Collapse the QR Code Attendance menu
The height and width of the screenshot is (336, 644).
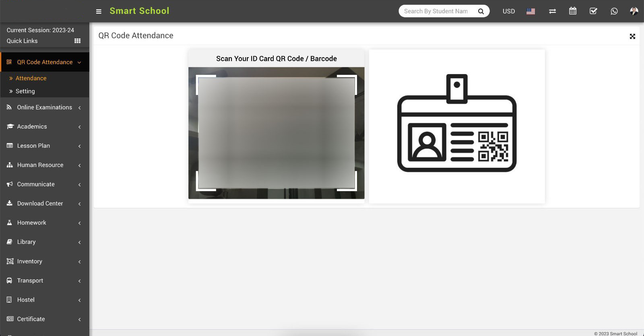[45, 62]
